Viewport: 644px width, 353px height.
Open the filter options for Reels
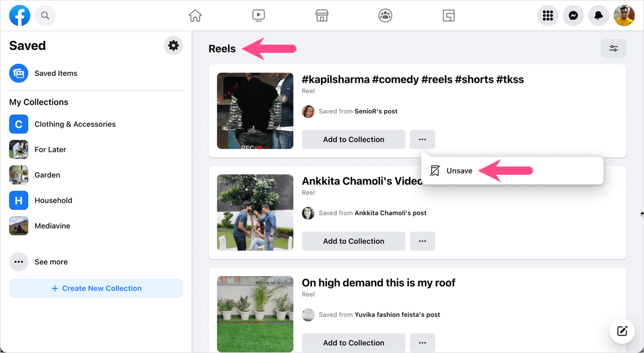[x=614, y=48]
